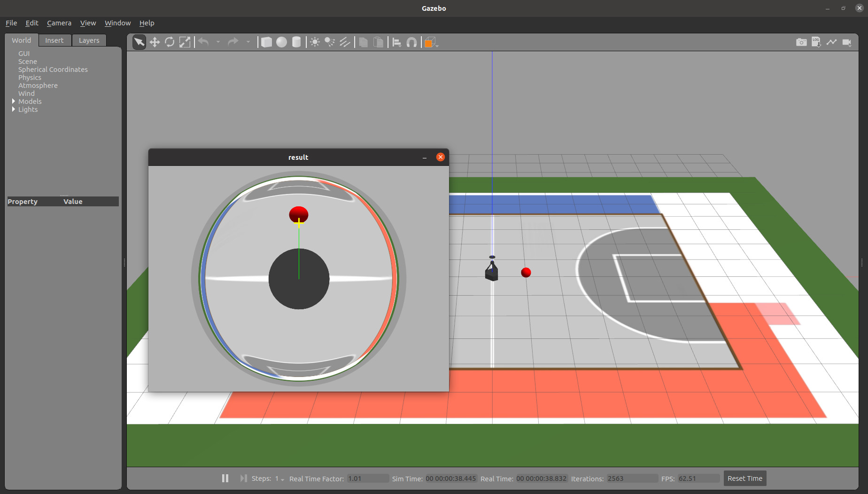Add a point light
This screenshot has width=868, height=494.
[x=315, y=42]
